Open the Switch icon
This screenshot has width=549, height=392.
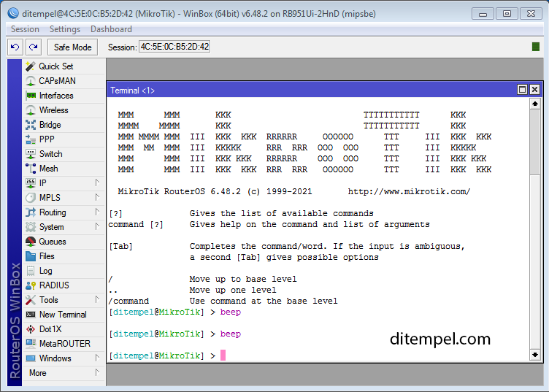click(31, 154)
